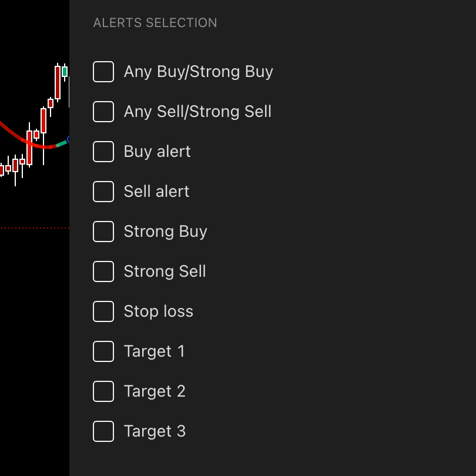Tick the Sell alert checkbox
This screenshot has width=476, height=476.
tap(103, 192)
